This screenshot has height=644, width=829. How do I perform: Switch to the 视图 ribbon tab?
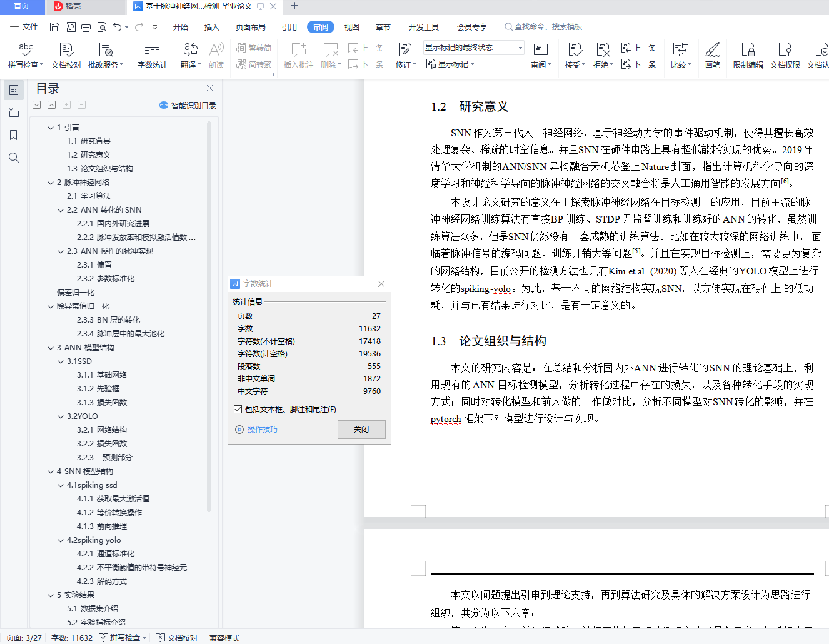[x=352, y=27]
